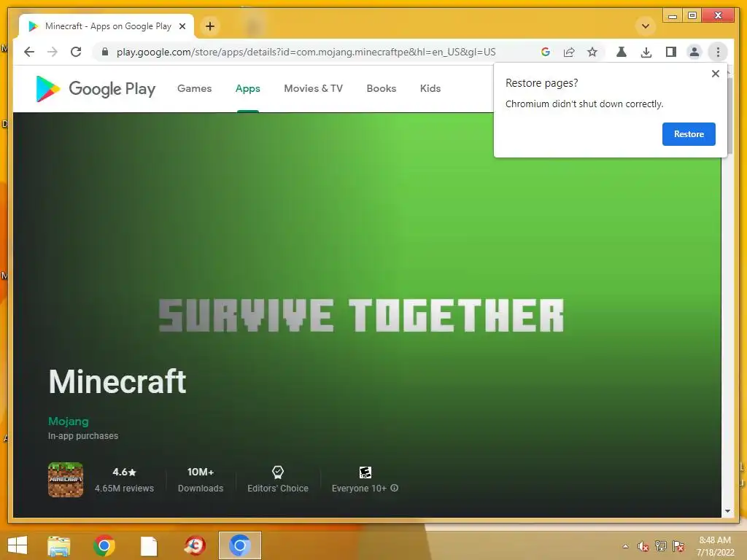
Task: Click the 4.65M reviews text
Action: (124, 488)
